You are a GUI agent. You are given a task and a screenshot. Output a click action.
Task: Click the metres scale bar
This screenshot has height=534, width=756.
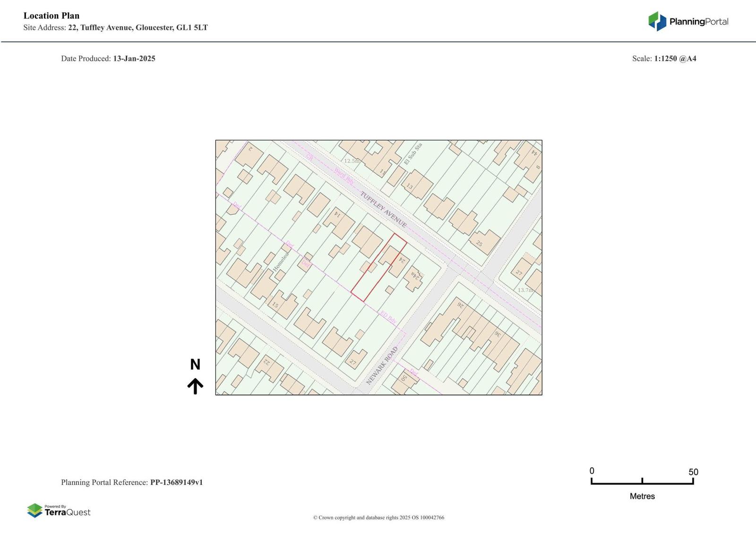(x=642, y=482)
